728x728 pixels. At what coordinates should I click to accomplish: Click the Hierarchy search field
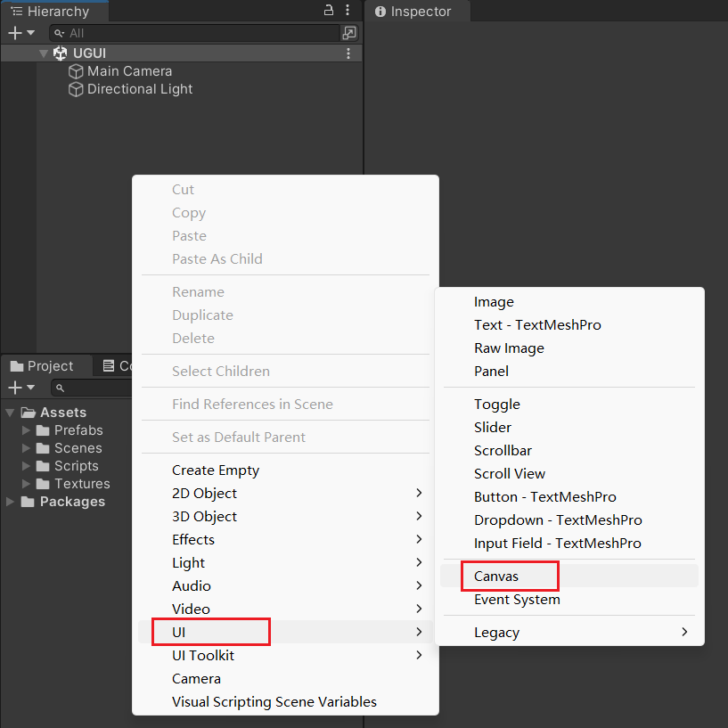[194, 33]
